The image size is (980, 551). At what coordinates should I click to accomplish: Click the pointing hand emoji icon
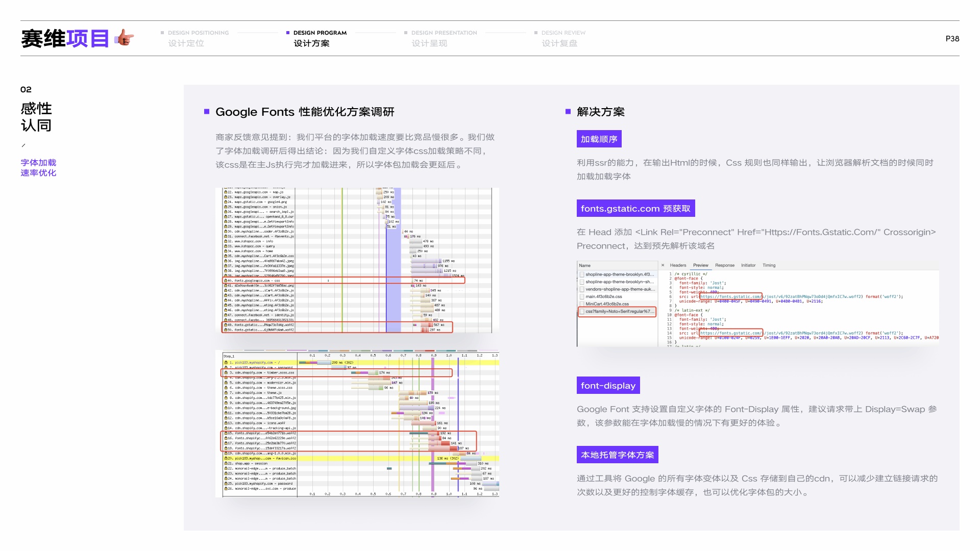[124, 38]
